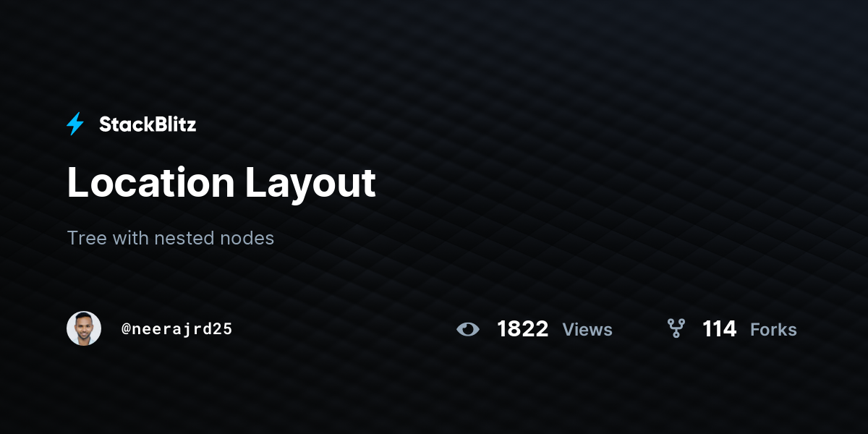Select the fork icon beside 114
This screenshot has width=868, height=434.
pos(676,329)
